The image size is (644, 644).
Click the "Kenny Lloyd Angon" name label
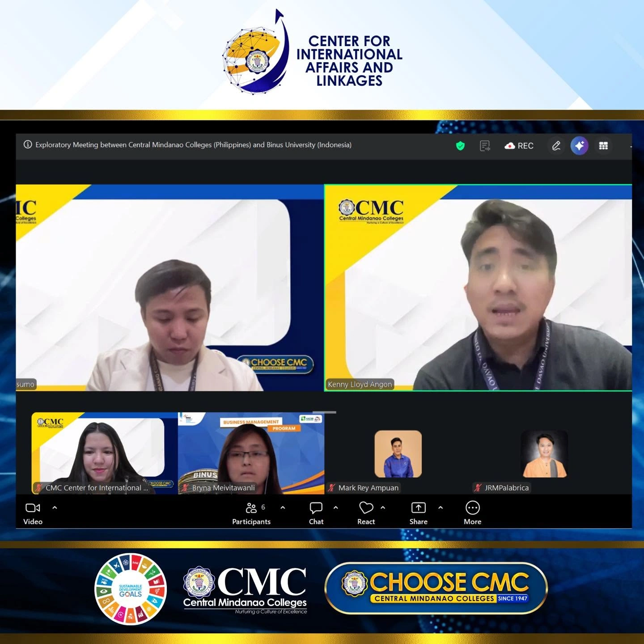[x=360, y=384]
